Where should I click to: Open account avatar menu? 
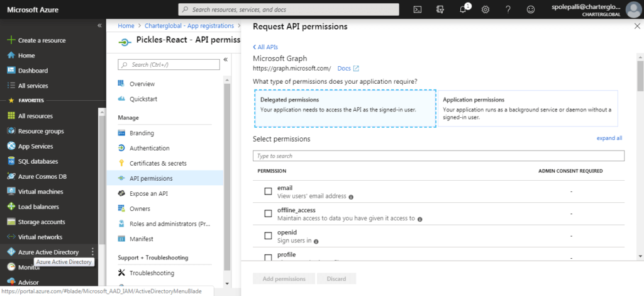click(634, 9)
